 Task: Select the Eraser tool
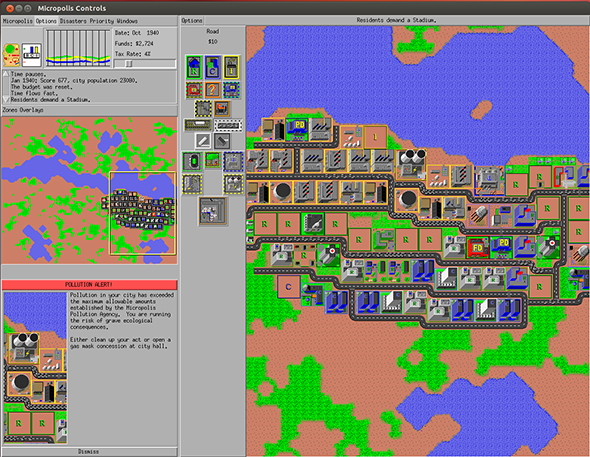(222, 141)
